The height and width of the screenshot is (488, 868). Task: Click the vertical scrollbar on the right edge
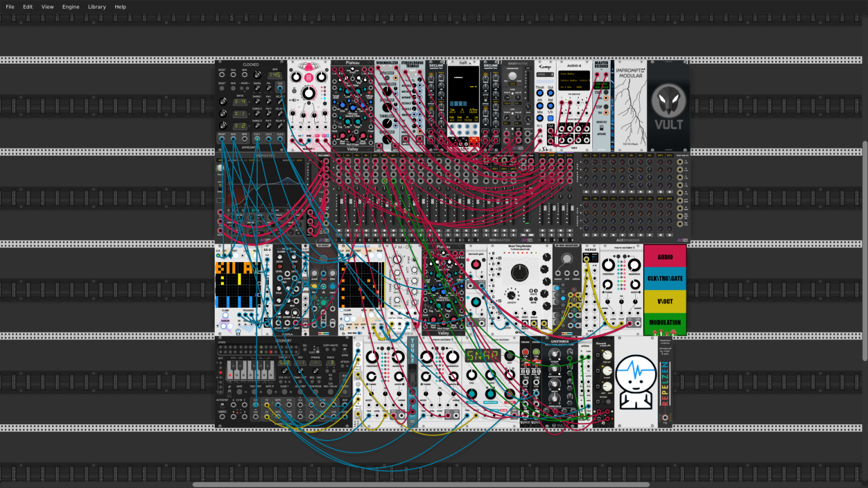[x=865, y=251]
